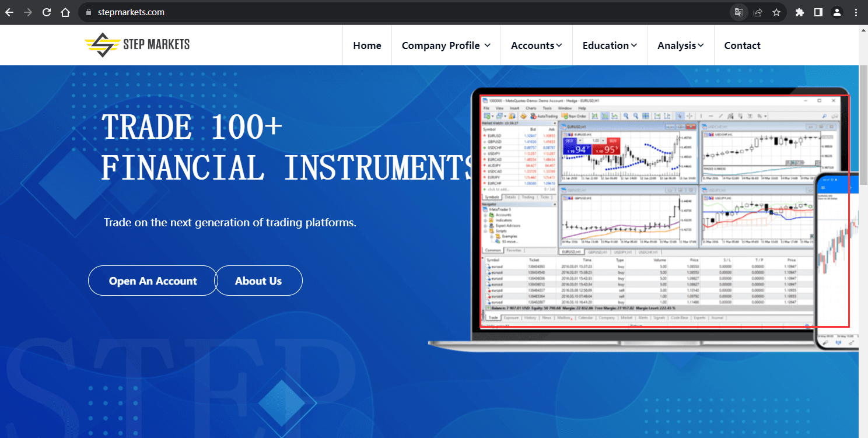Screen dimensions: 868x438
Task: Open the browser home page icon
Action: point(65,12)
